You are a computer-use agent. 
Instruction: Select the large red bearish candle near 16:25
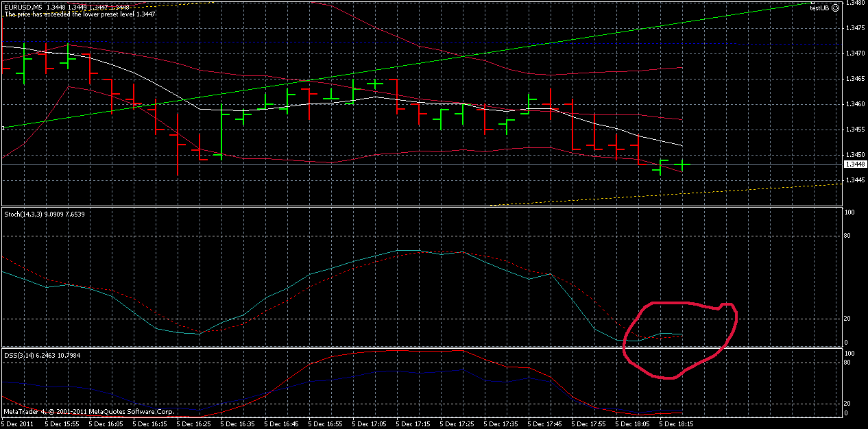click(177, 144)
